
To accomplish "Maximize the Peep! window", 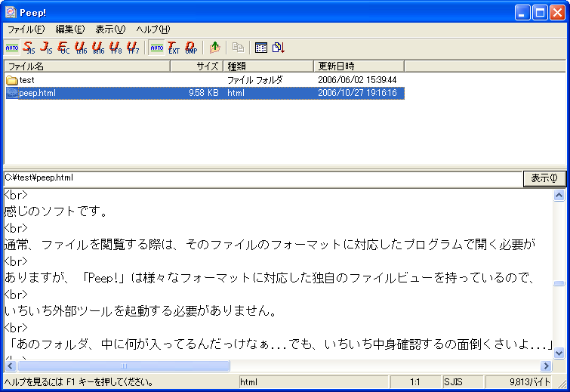I will (540, 13).
